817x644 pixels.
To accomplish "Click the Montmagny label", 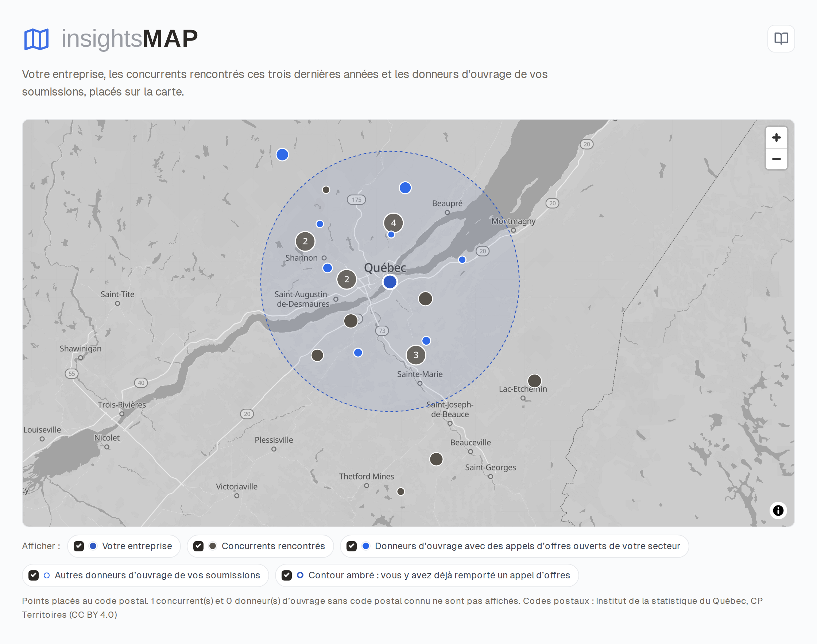I will [513, 221].
